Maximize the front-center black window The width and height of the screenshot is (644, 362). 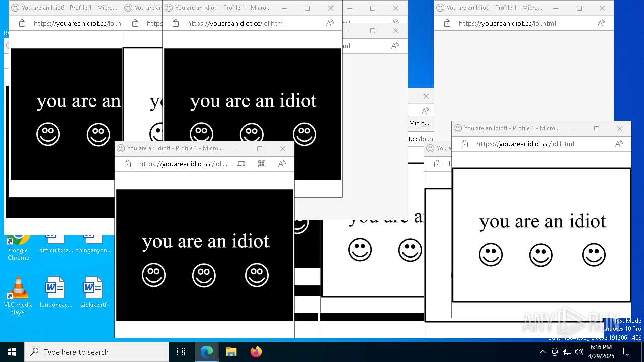[260, 148]
